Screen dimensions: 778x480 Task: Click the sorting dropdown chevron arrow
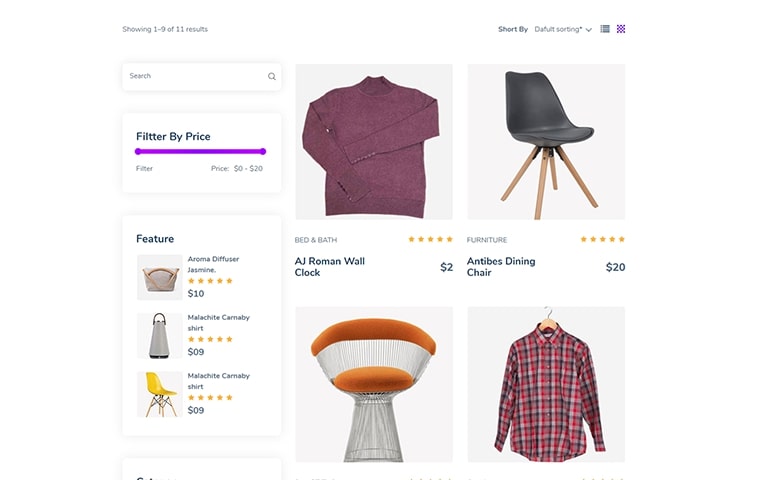pos(588,30)
